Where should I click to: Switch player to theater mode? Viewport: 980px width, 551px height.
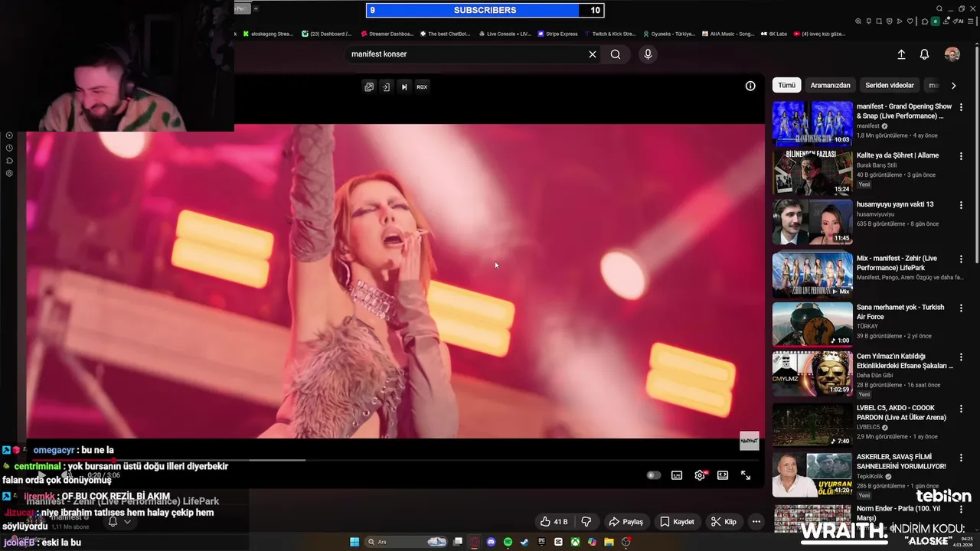[723, 475]
